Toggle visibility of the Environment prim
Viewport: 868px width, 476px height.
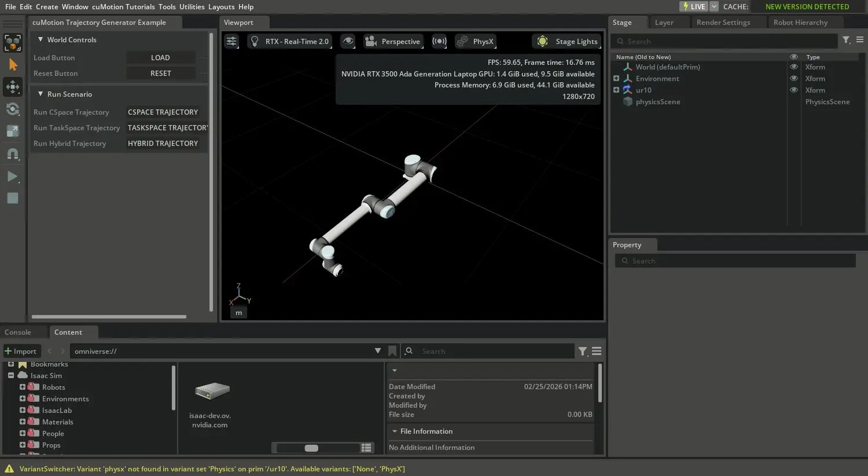coord(793,78)
